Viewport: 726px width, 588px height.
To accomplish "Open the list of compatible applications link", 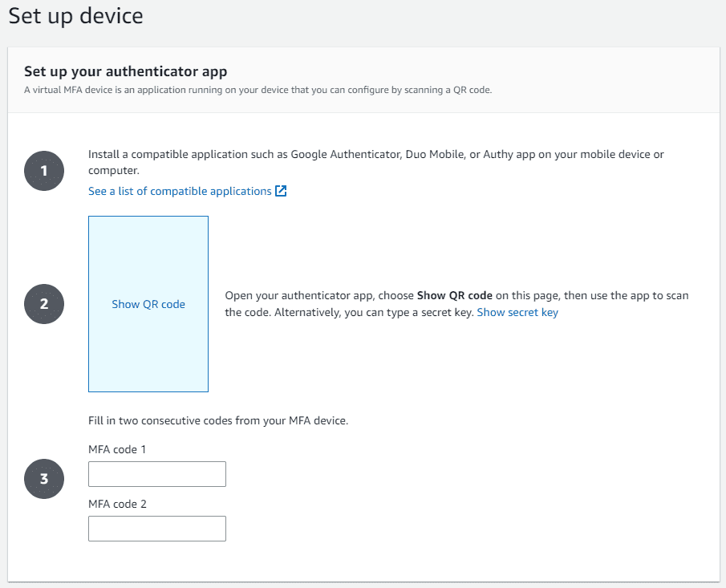I will 180,191.
